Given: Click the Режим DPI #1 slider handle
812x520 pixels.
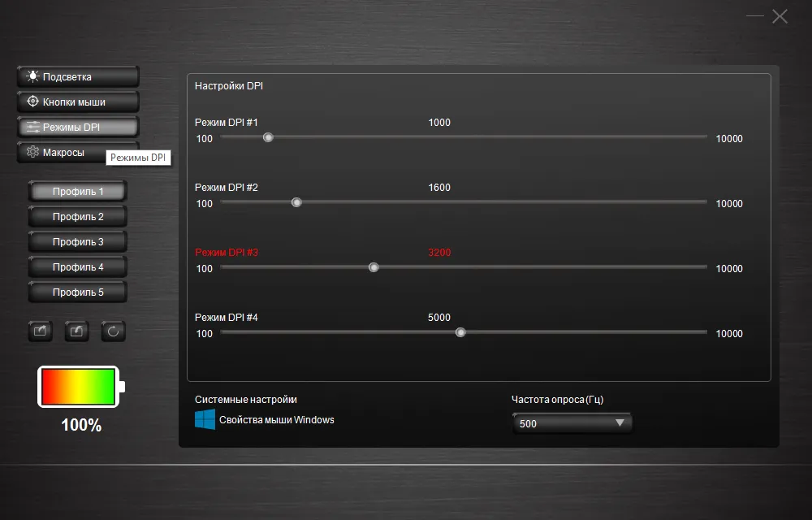Looking at the screenshot, I should click(x=268, y=137).
